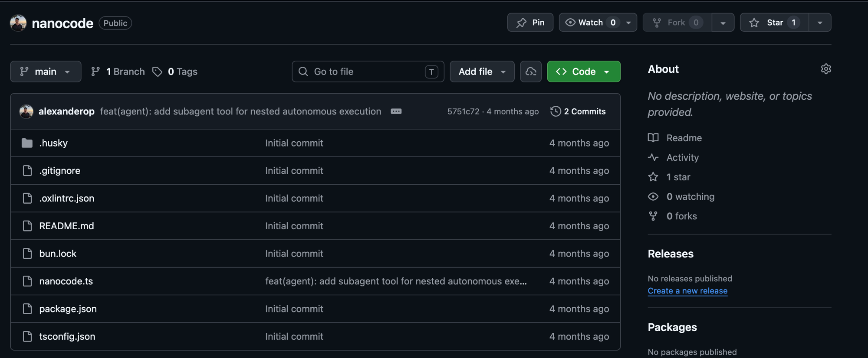Click the .oxlintrc.json file icon
Image resolution: width=868 pixels, height=358 pixels.
click(27, 199)
